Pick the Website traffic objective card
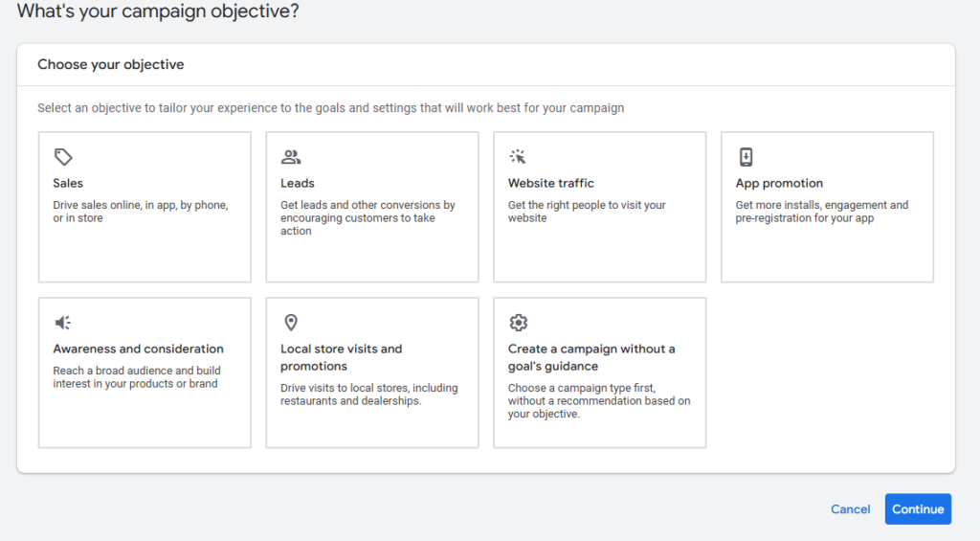980x541 pixels. [599, 244]
